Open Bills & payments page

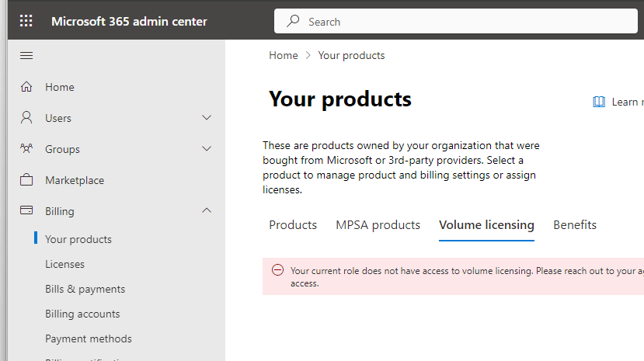click(85, 290)
